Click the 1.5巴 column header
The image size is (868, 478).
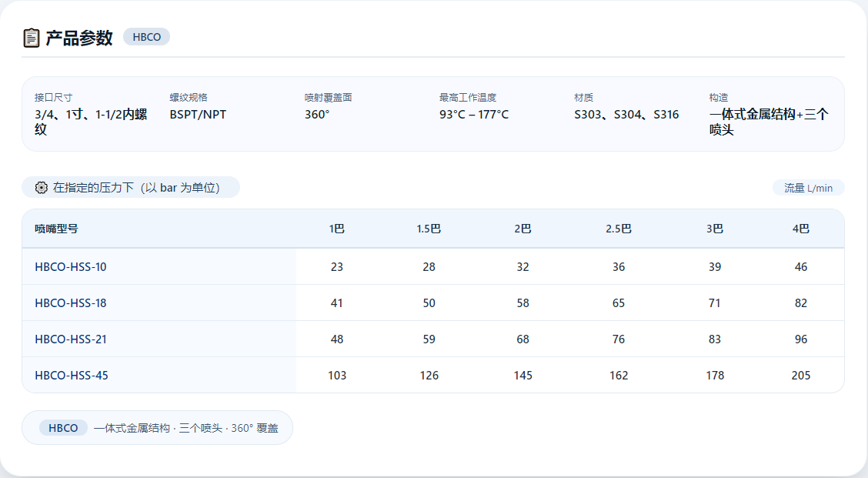[x=429, y=229]
